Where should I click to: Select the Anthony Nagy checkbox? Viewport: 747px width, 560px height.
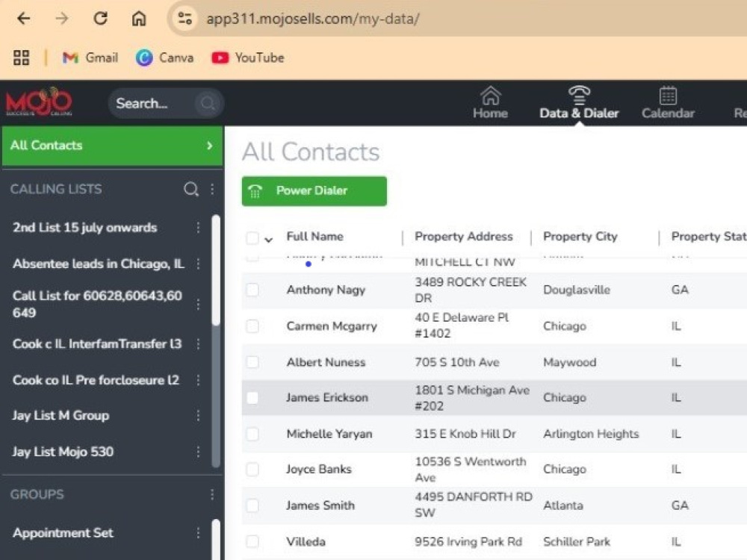pyautogui.click(x=252, y=290)
